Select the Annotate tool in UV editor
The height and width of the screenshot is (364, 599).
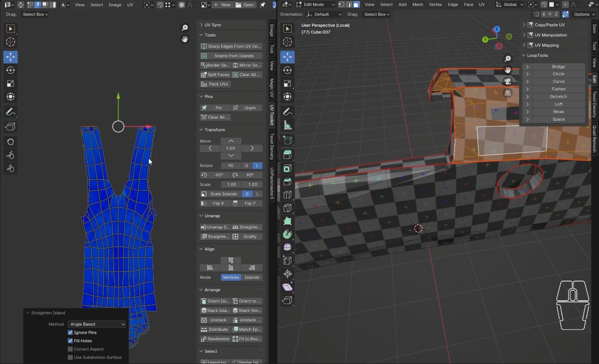tap(11, 112)
